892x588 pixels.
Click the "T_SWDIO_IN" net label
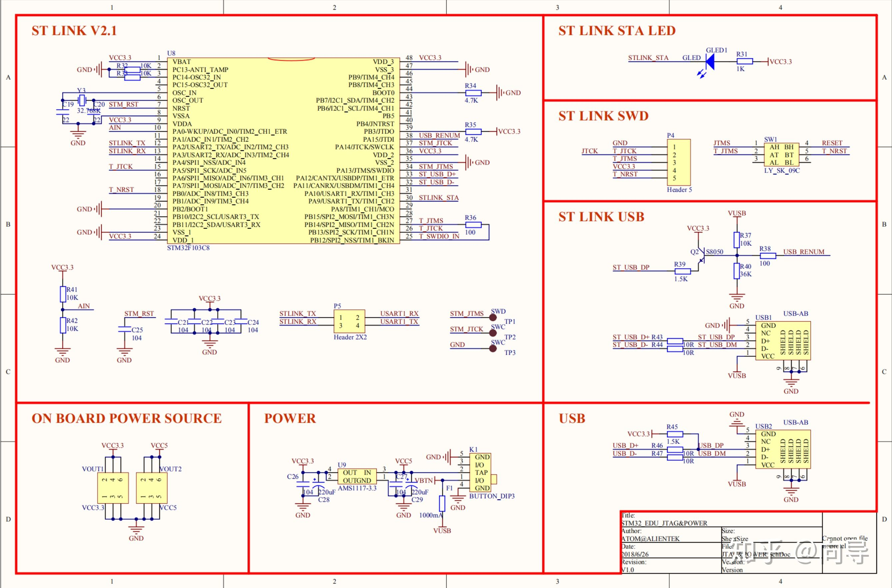[x=439, y=236]
